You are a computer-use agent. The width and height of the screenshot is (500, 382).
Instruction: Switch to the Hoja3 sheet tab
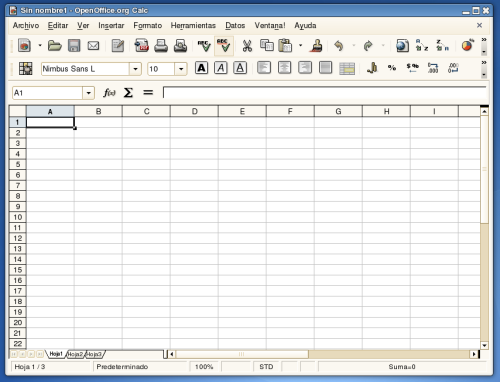click(x=94, y=354)
